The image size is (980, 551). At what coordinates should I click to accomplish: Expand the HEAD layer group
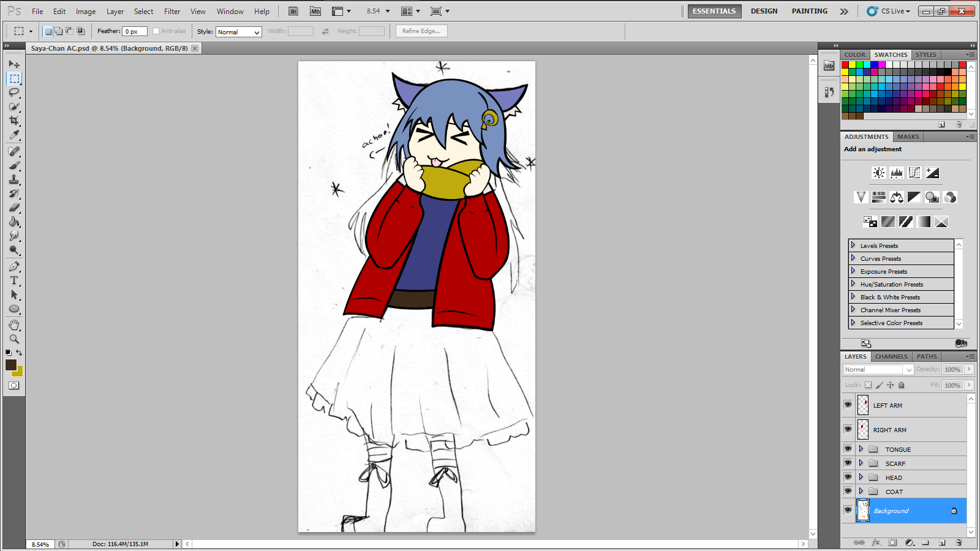tap(861, 477)
